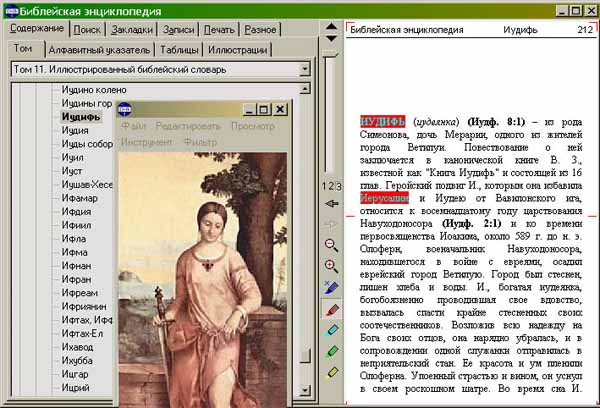Open the volume dropdown 'Том 11'
The width and height of the screenshot is (600, 408).
[304, 70]
